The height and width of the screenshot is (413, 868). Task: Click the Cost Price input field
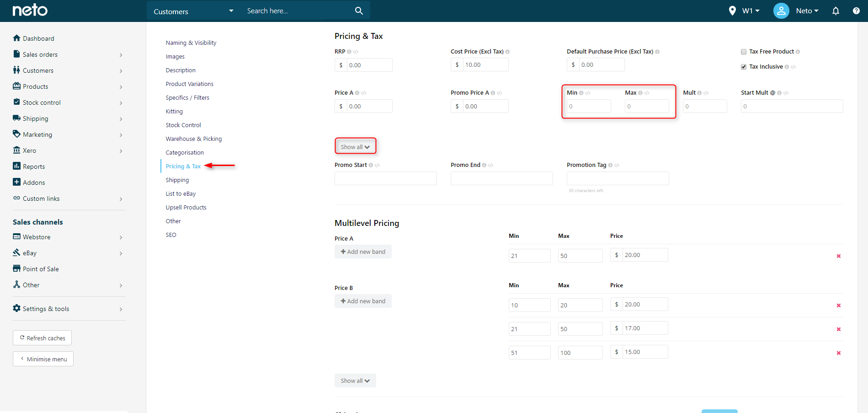[x=485, y=65]
